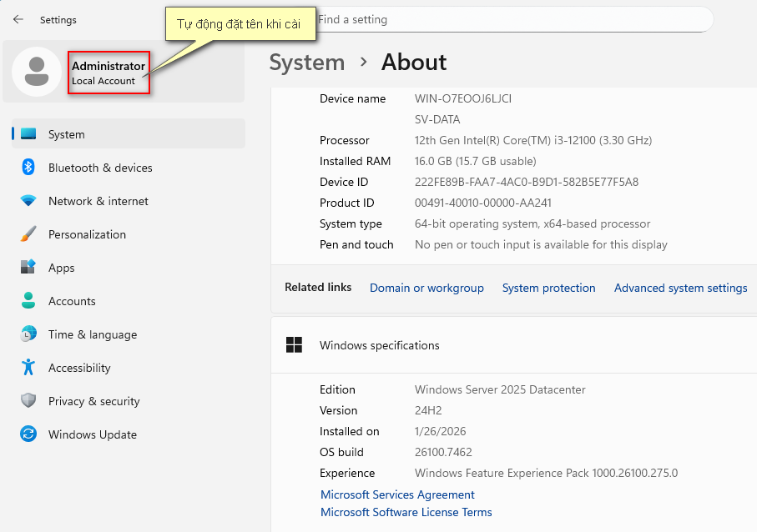The image size is (757, 532).
Task: Open the System protection link
Action: 549,288
